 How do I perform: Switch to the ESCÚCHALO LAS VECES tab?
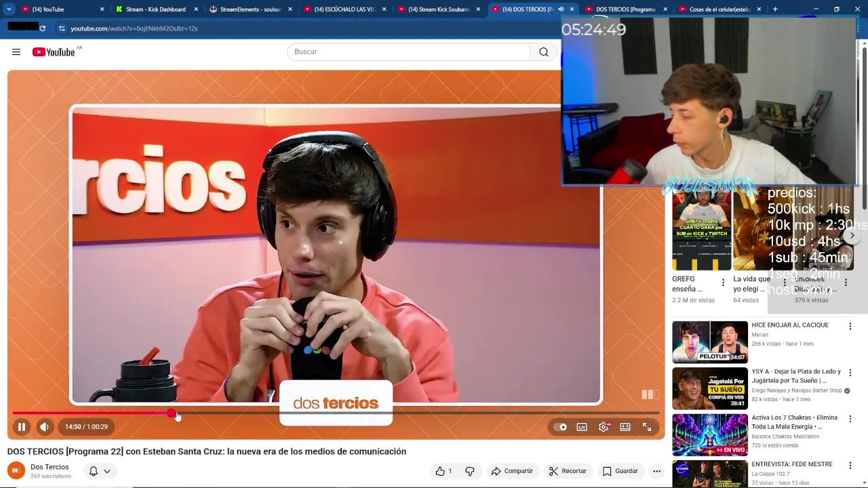344,9
